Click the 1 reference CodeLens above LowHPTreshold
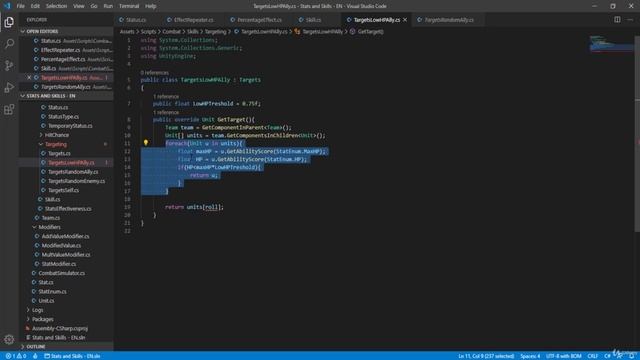 pyautogui.click(x=166, y=96)
